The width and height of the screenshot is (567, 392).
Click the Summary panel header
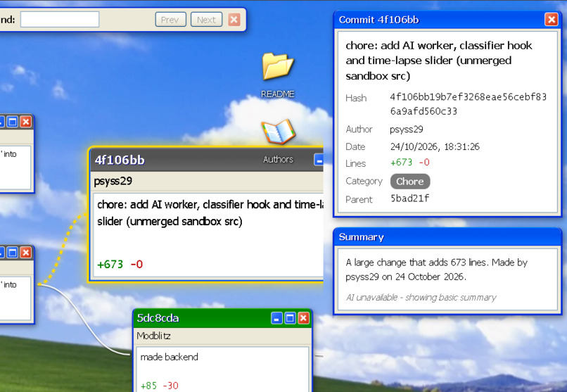(x=447, y=237)
